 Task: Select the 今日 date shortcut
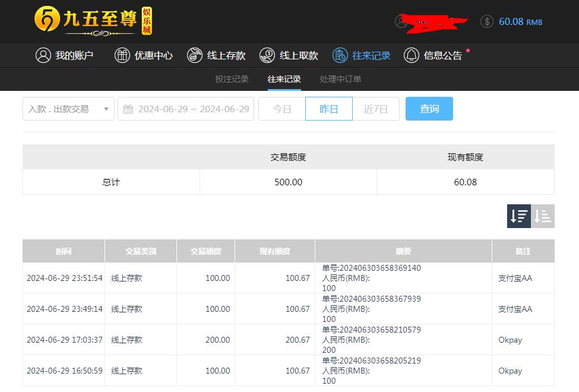click(281, 109)
